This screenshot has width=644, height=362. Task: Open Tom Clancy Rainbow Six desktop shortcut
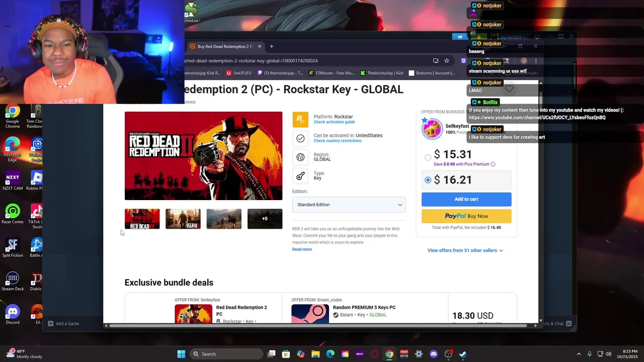point(35,117)
